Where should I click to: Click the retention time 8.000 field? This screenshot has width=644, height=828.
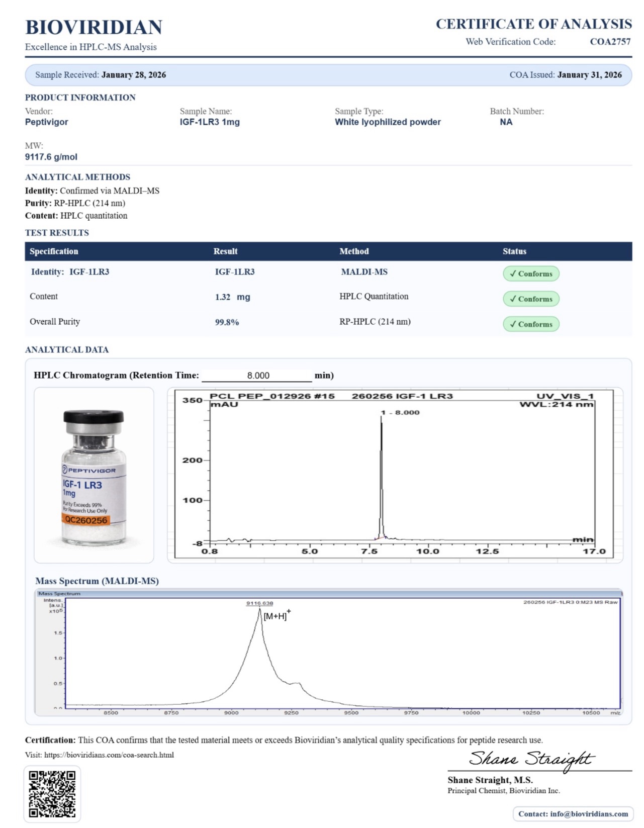[x=257, y=376]
